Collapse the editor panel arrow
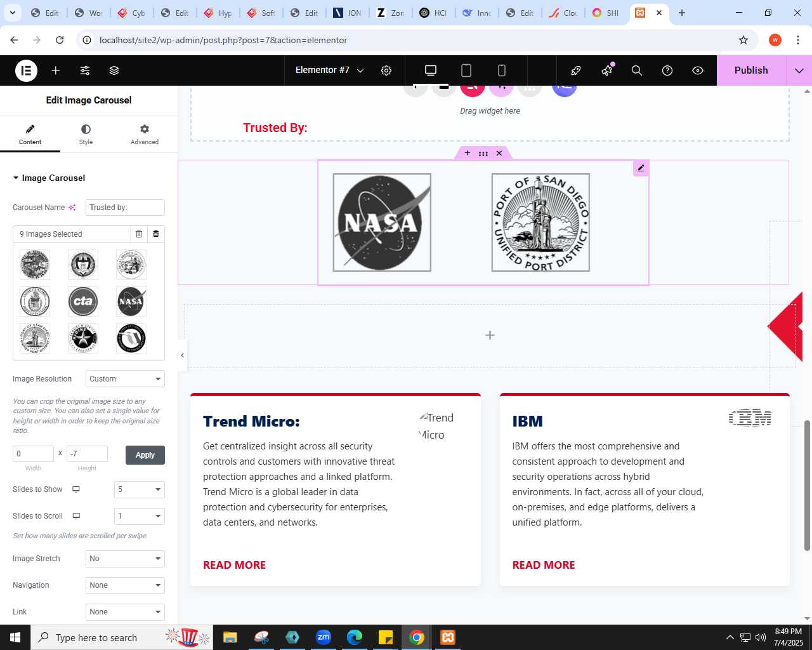 click(x=183, y=355)
